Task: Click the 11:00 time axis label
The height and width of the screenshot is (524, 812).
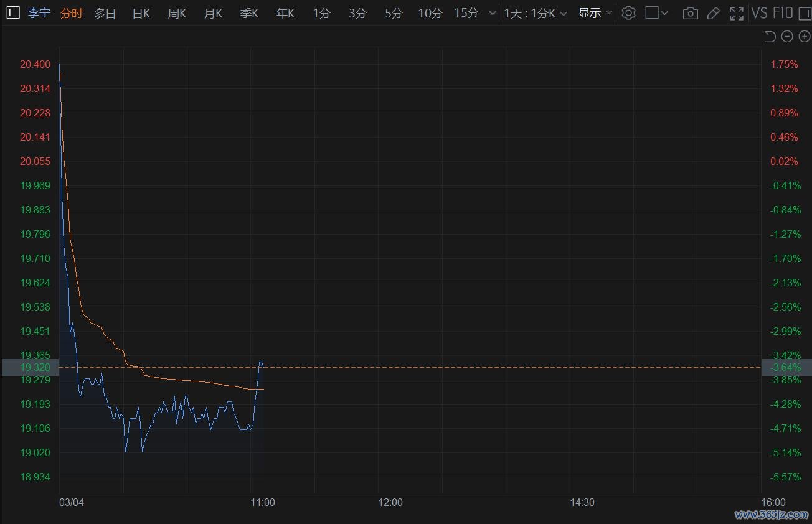Action: click(263, 502)
